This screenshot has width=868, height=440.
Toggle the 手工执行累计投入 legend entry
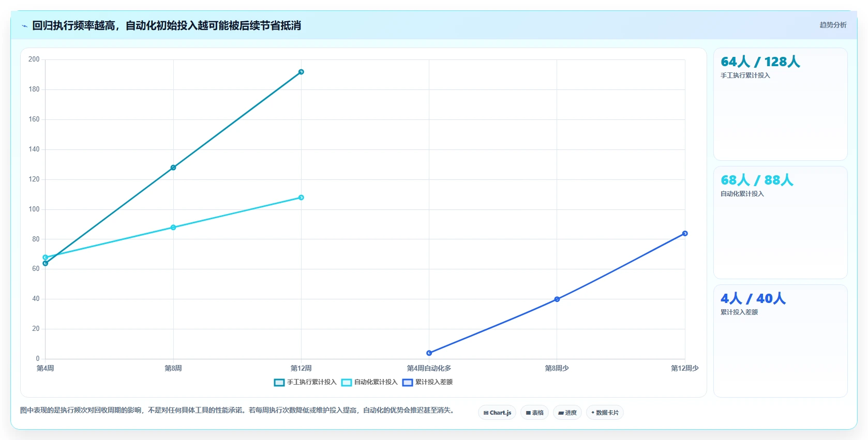[x=305, y=382]
